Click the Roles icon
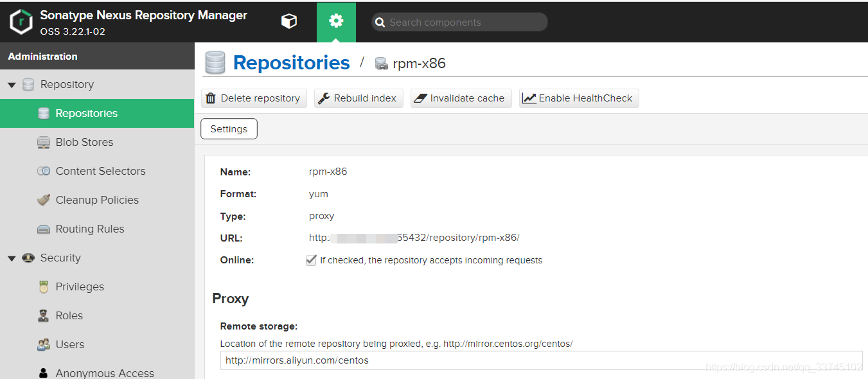Viewport: 868px width, 379px height. [44, 316]
